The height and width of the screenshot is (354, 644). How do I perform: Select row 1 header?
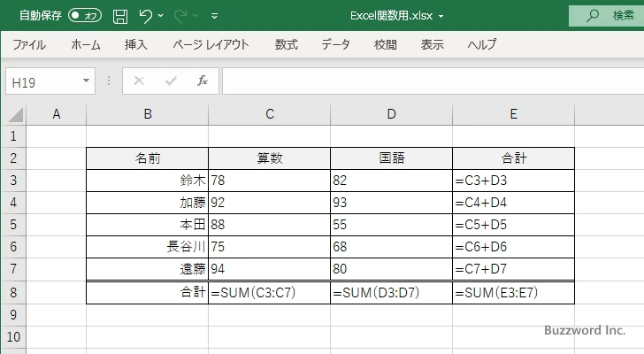13,136
